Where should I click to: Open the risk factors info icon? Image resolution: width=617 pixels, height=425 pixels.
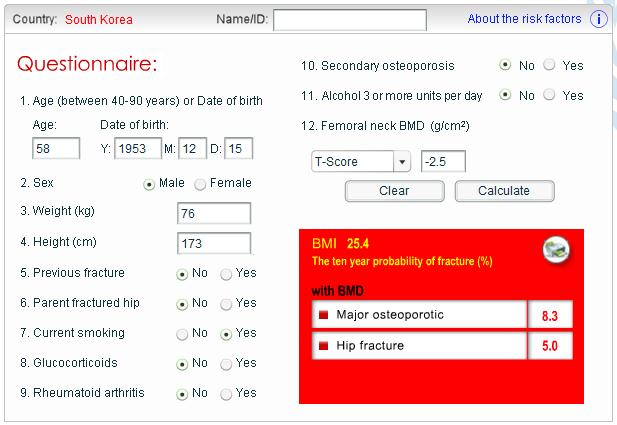[x=599, y=19]
